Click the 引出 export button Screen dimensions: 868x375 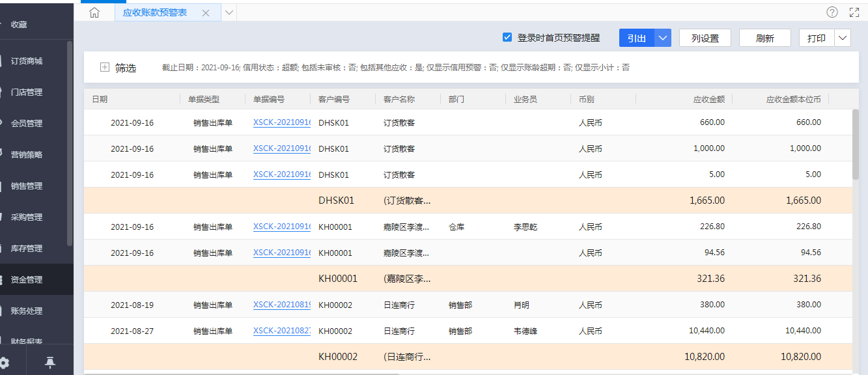636,38
